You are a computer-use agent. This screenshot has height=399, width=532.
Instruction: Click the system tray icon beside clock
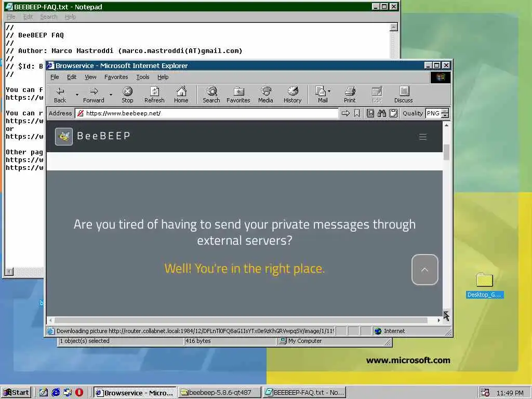coord(485,393)
